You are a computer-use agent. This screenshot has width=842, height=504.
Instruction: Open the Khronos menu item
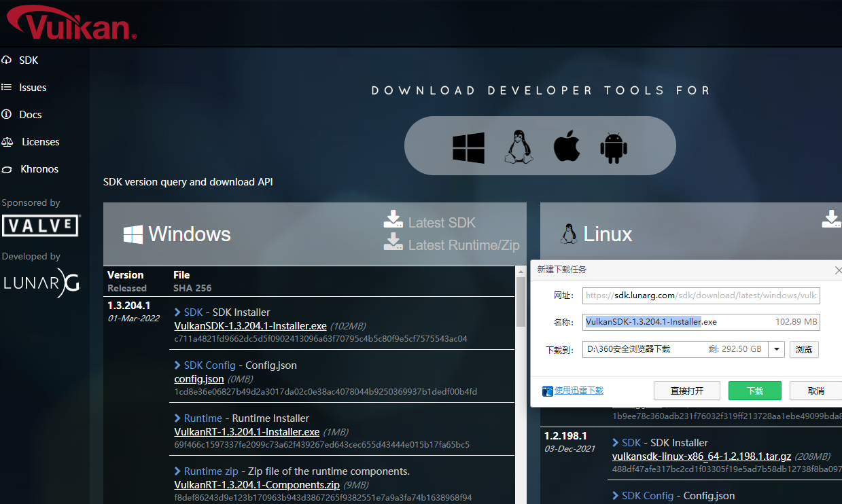[x=39, y=168]
